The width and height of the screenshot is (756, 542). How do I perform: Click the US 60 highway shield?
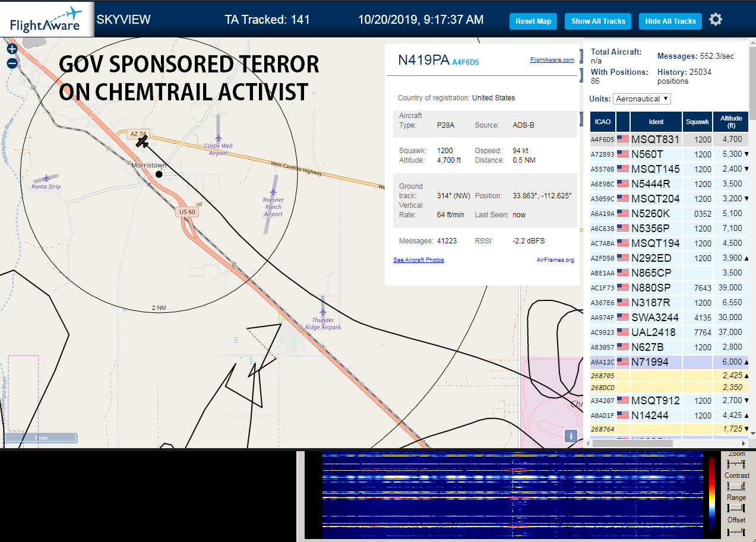[x=187, y=212]
